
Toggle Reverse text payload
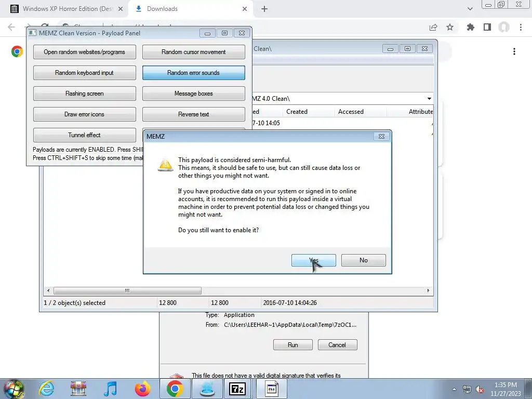[x=193, y=114]
